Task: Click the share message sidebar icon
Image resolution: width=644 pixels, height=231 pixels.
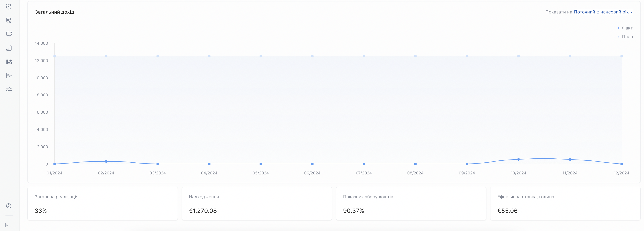Action: tap(9, 34)
